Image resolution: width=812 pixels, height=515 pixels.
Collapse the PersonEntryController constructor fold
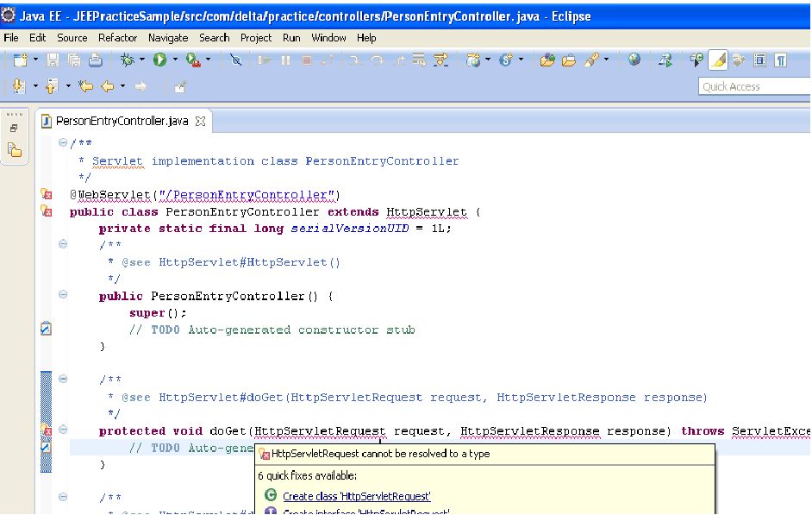point(63,294)
